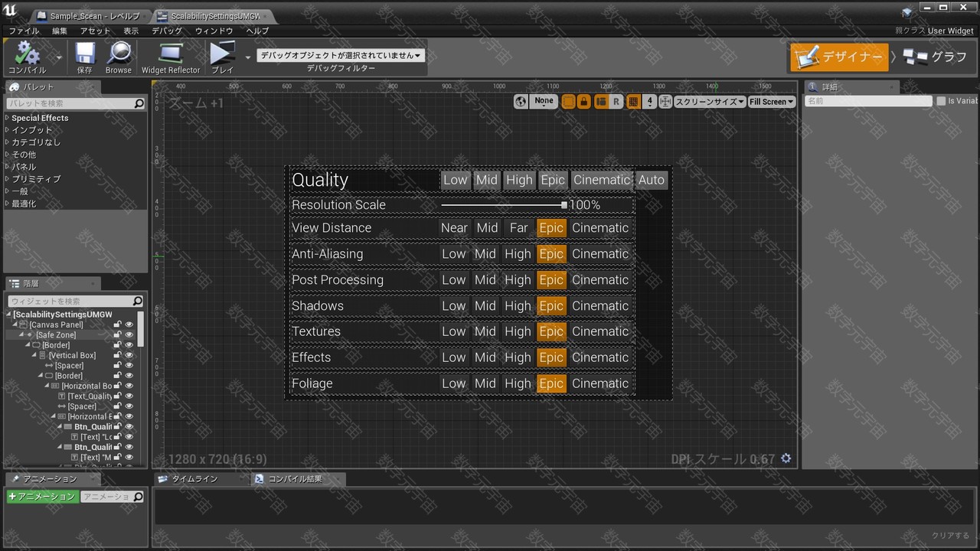The height and width of the screenshot is (551, 980).
Task: Open the Play options dropdown arrow
Action: point(247,57)
